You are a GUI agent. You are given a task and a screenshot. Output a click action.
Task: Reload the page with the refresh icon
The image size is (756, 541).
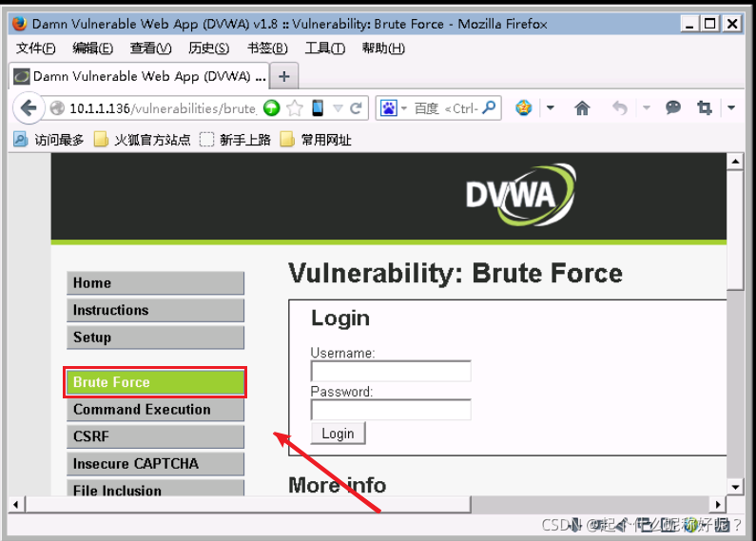point(356,108)
